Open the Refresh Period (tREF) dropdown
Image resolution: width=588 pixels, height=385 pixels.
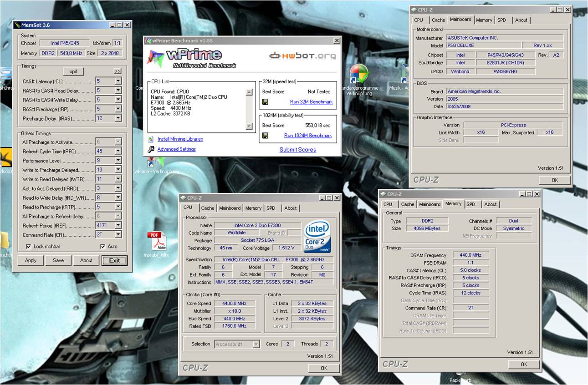[118, 225]
